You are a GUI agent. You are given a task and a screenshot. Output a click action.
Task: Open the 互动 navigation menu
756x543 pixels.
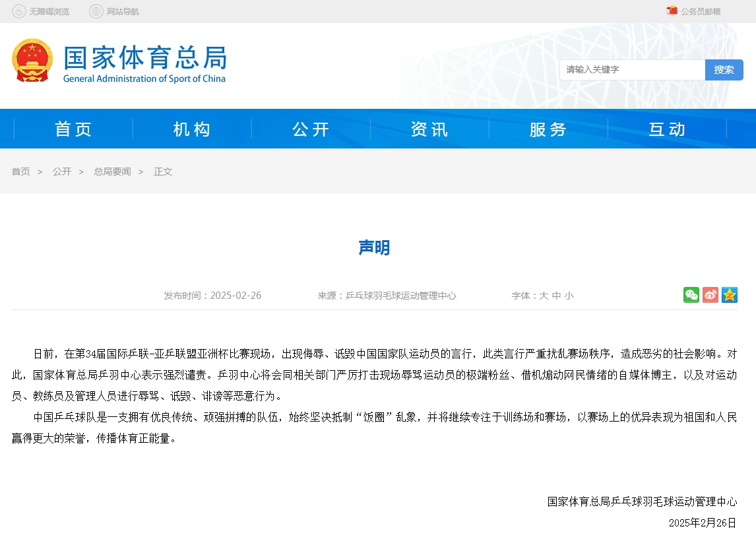[x=667, y=129]
